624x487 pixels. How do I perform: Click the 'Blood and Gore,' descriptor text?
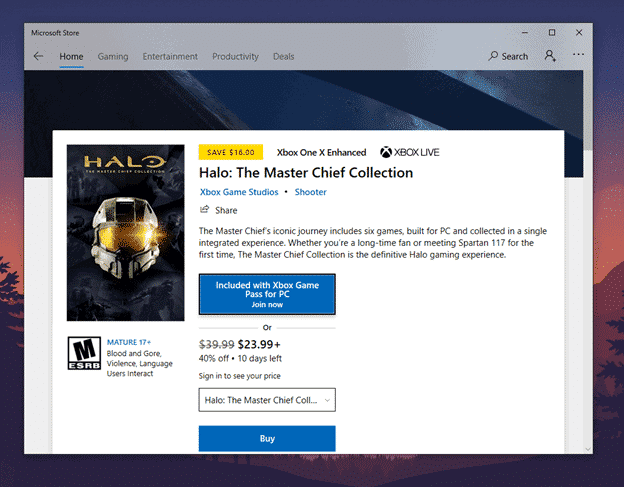[134, 353]
